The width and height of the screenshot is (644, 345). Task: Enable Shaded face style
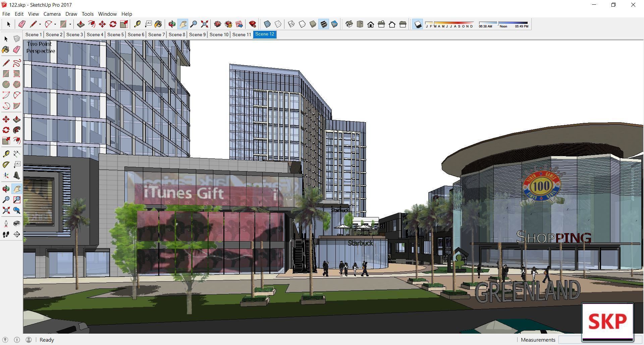[313, 24]
